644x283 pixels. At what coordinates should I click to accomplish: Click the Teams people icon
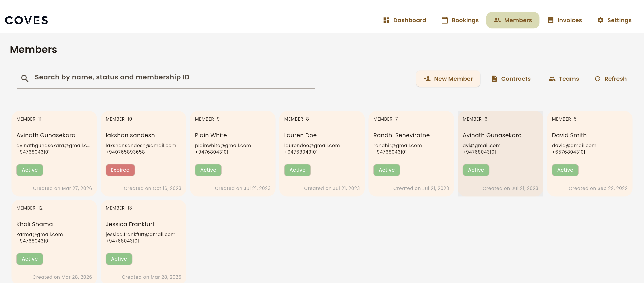click(x=552, y=79)
